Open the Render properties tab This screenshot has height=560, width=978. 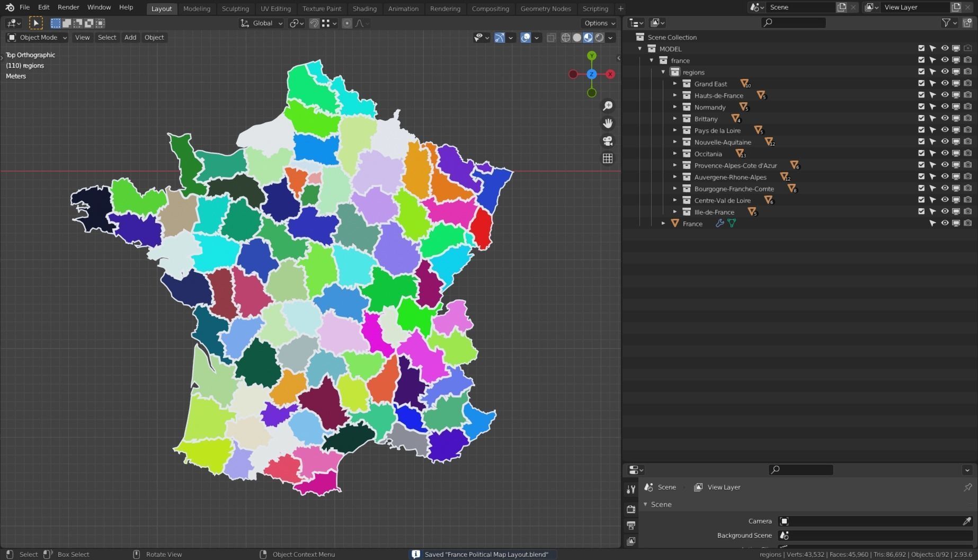click(630, 509)
